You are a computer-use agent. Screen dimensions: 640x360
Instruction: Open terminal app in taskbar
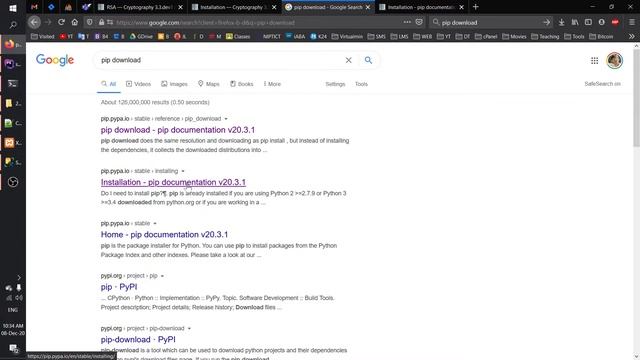click(x=13, y=84)
